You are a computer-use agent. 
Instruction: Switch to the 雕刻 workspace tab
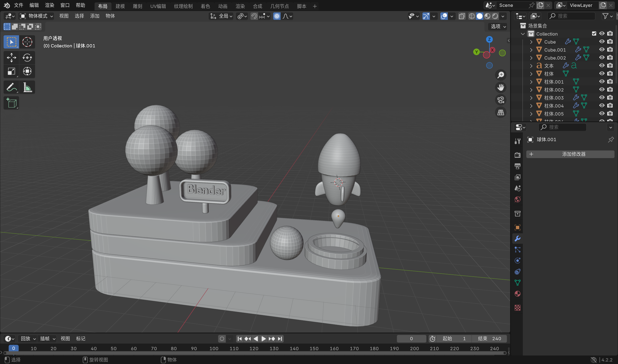coord(137,6)
